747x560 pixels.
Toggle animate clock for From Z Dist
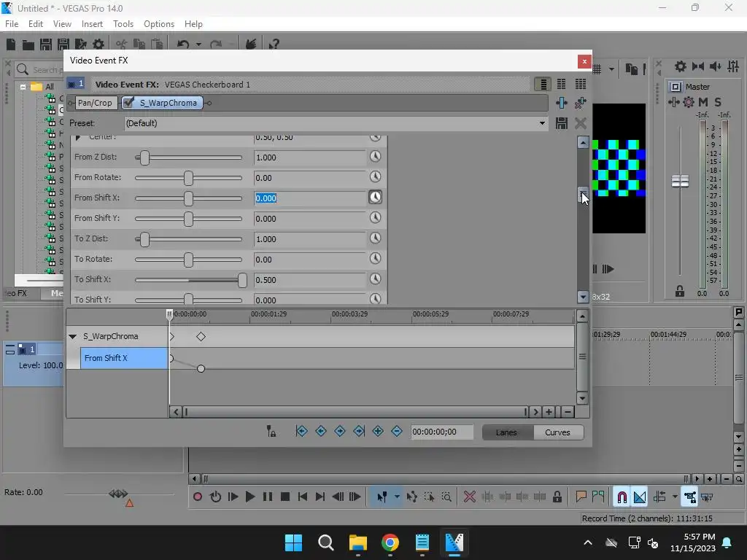click(376, 156)
